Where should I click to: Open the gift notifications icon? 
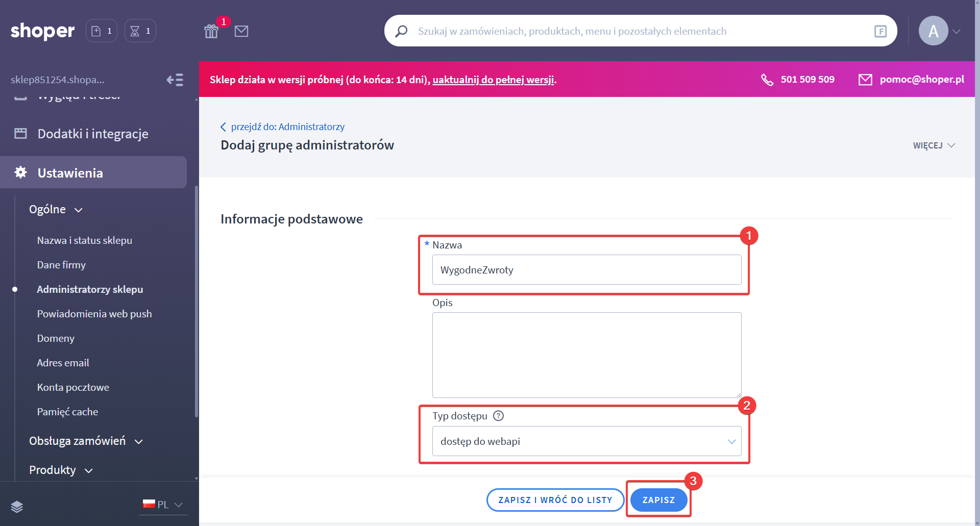tap(211, 31)
